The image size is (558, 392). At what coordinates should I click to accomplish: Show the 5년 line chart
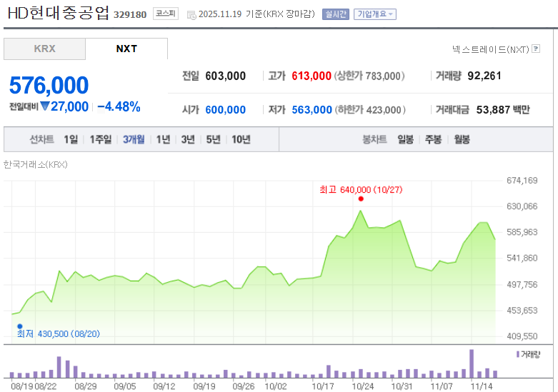pyautogui.click(x=213, y=139)
